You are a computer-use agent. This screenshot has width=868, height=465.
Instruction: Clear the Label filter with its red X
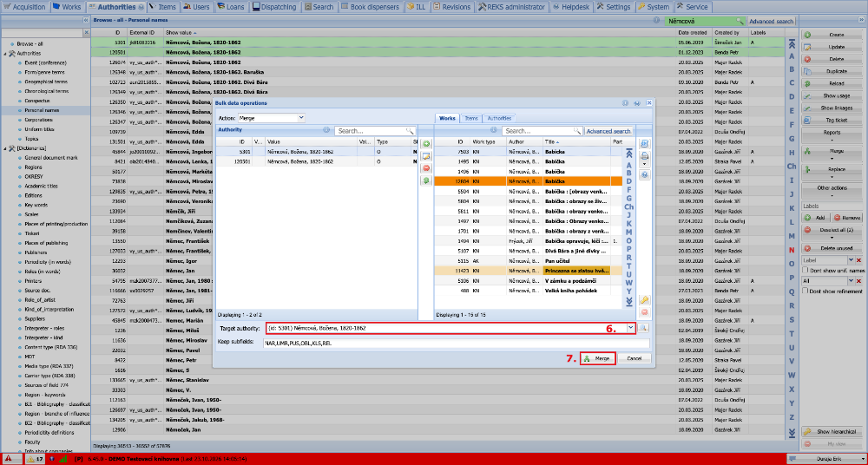pos(858,260)
